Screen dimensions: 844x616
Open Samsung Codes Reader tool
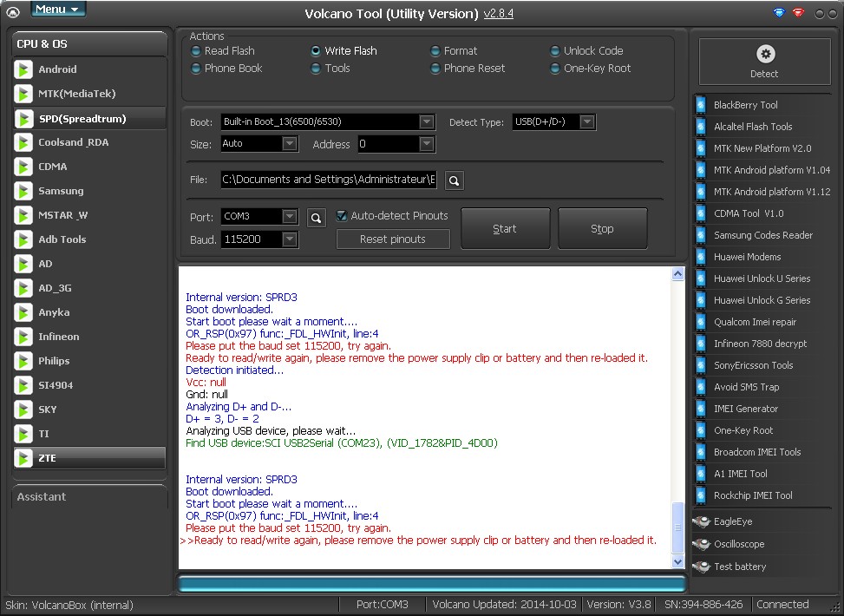click(x=762, y=235)
